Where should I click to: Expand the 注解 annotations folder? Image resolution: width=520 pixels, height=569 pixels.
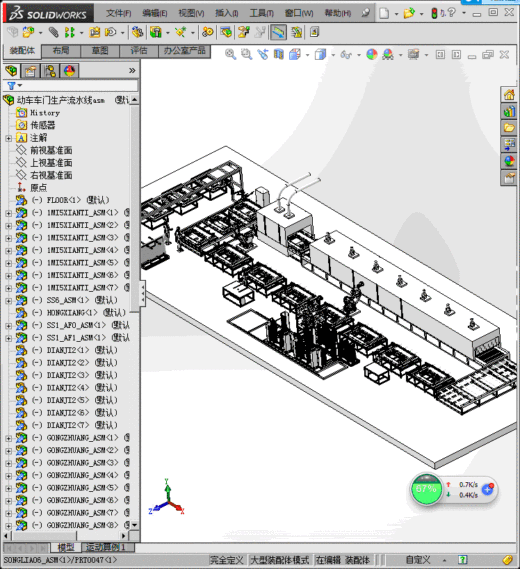[x=8, y=138]
